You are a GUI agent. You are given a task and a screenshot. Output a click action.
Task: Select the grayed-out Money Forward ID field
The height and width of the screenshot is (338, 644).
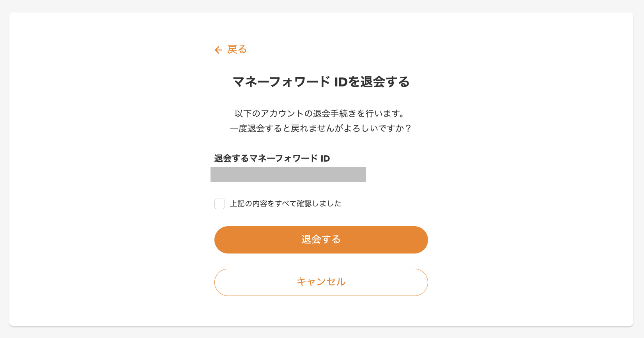point(288,174)
